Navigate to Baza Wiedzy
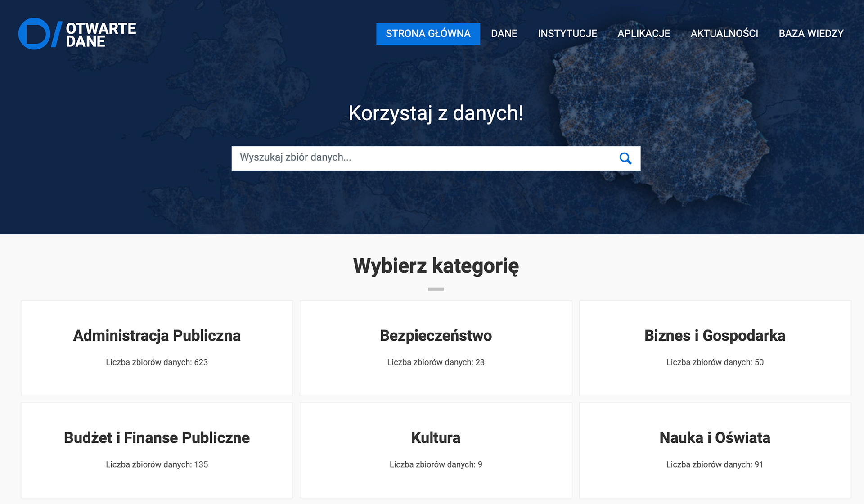Image resolution: width=864 pixels, height=504 pixels. coord(811,34)
